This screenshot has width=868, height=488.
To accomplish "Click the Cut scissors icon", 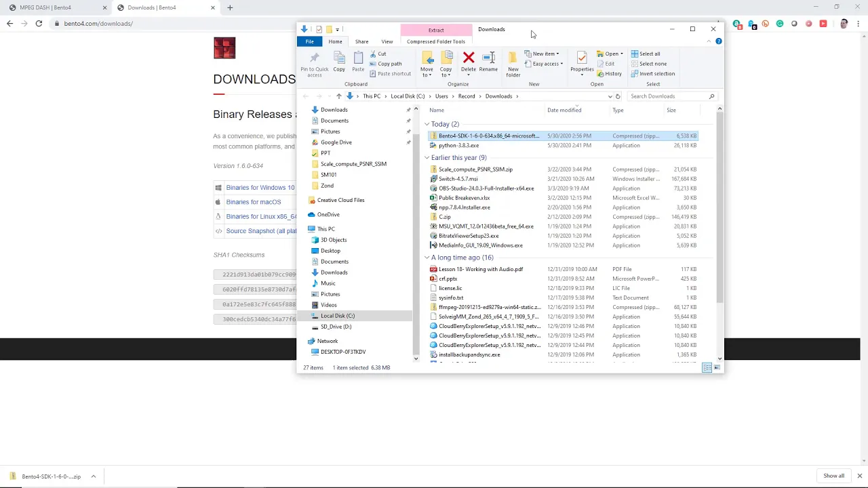I will click(373, 54).
